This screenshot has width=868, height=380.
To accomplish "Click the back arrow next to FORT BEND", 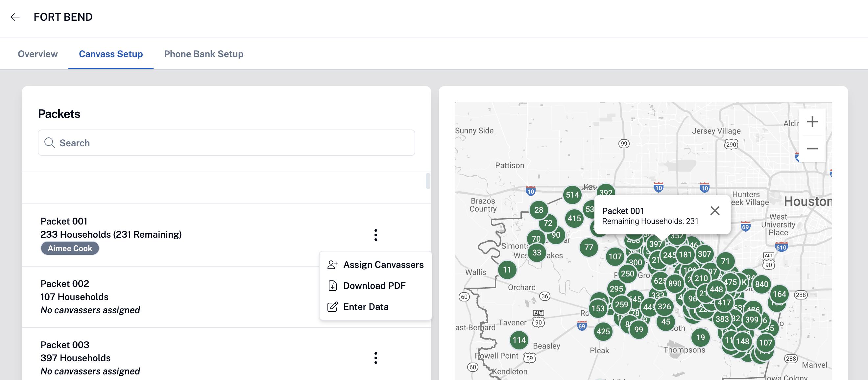I will pos(15,17).
